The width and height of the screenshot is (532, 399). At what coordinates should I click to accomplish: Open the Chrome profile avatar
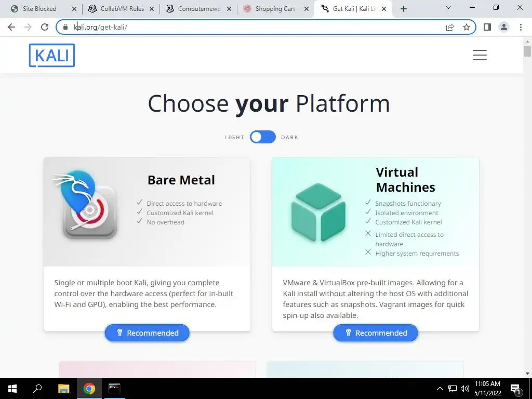(x=504, y=27)
